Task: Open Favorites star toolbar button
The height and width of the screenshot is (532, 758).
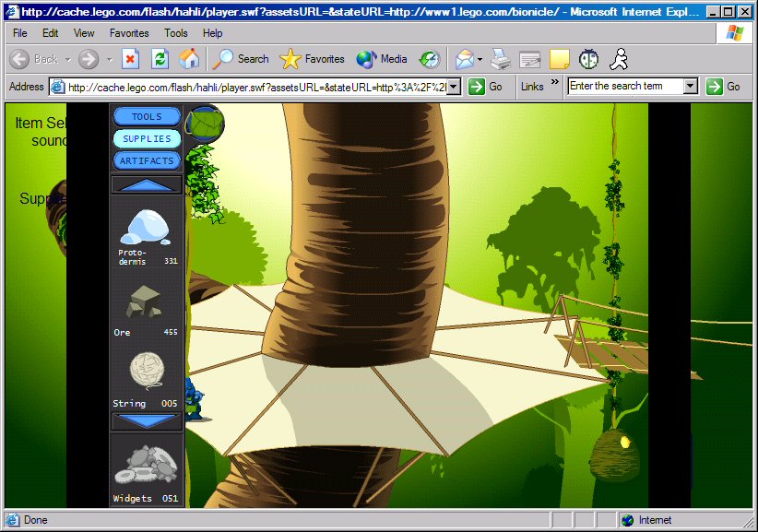Action: [313, 59]
